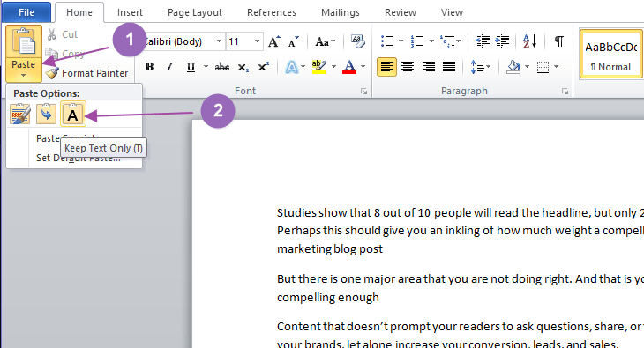The image size is (644, 348).
Task: Select the Home tab
Action: tap(79, 12)
